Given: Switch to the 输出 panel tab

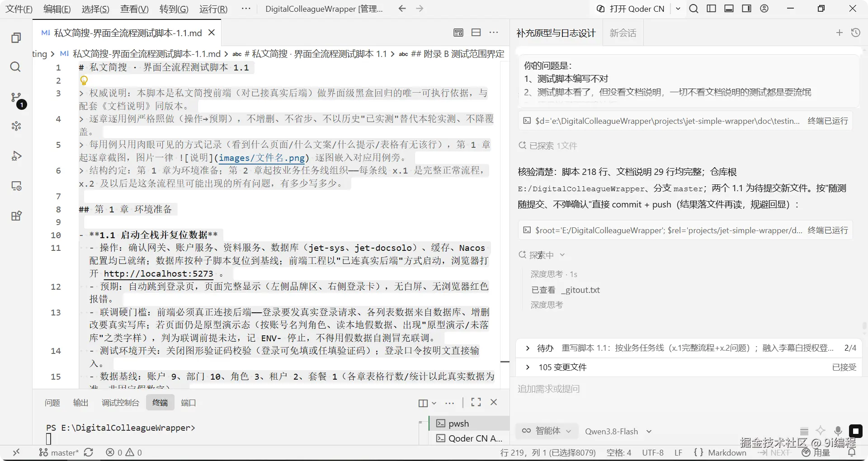Looking at the screenshot, I should tap(81, 403).
